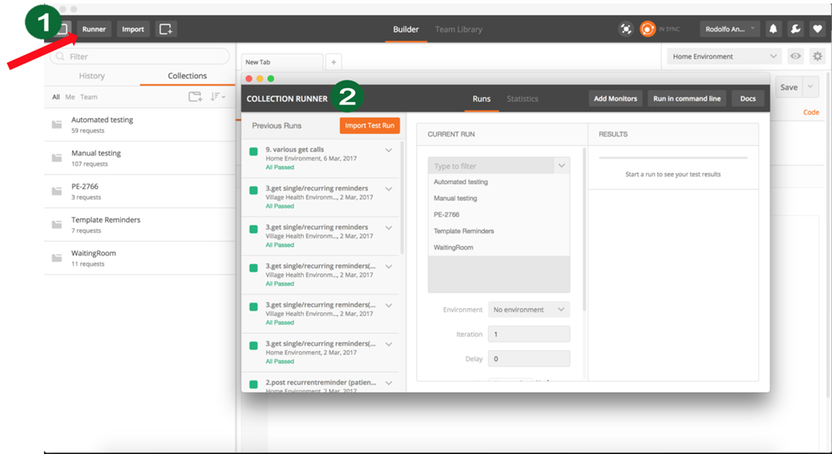The width and height of the screenshot is (832, 454).
Task: Switch to the Team Library tab
Action: (x=458, y=29)
